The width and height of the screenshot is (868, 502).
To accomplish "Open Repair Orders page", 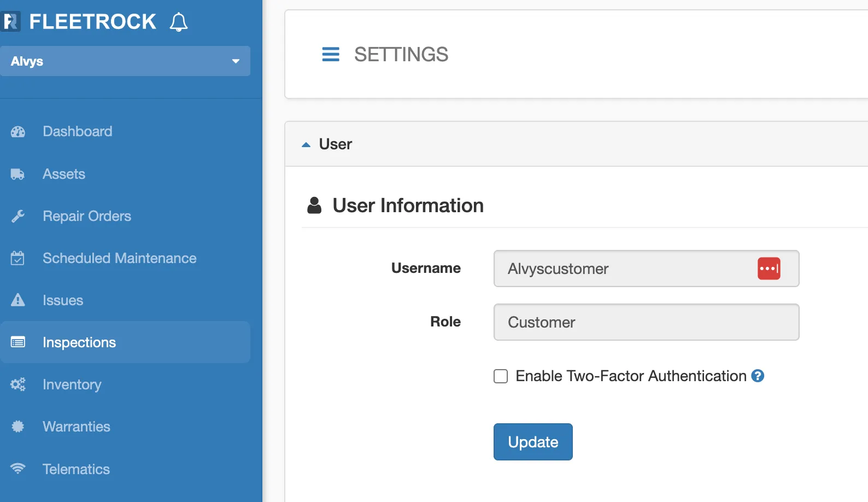I will pyautogui.click(x=87, y=217).
